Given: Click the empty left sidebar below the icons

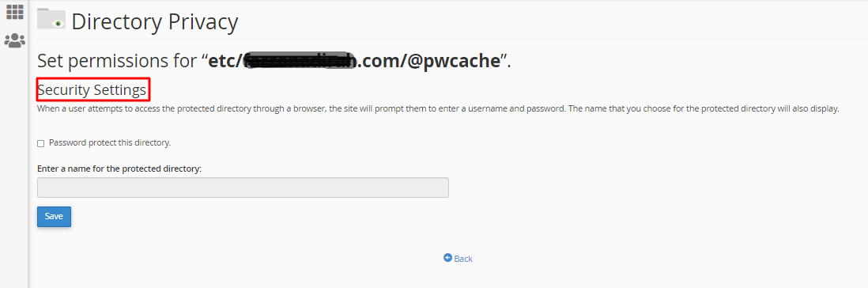Looking at the screenshot, I should click(14, 166).
